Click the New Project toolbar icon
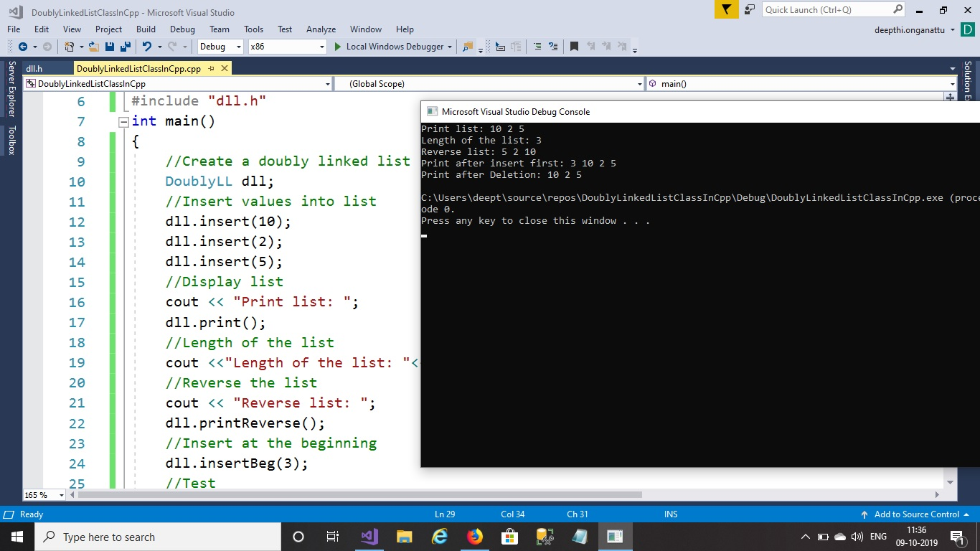Viewport: 980px width, 551px height. click(70, 47)
